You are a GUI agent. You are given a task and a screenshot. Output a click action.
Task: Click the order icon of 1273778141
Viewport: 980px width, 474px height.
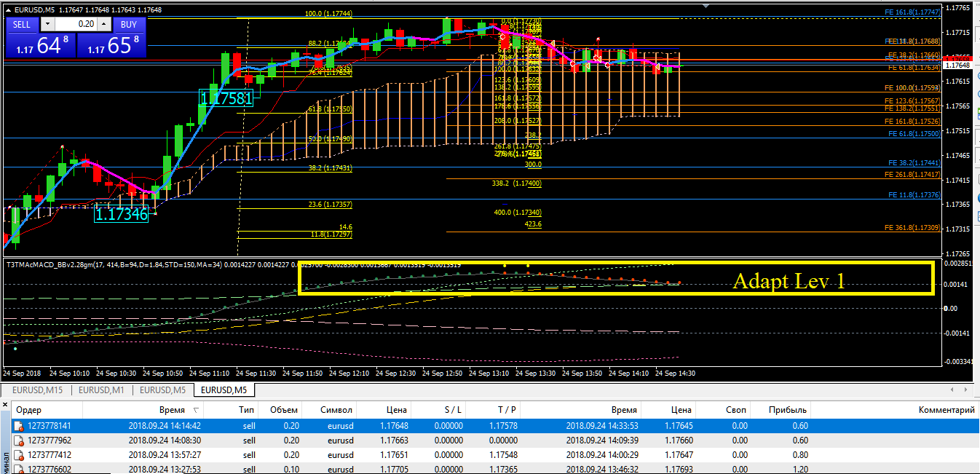click(19, 426)
